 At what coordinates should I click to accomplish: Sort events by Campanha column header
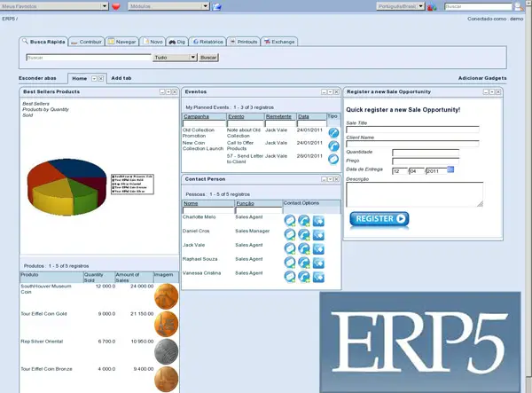(x=196, y=116)
